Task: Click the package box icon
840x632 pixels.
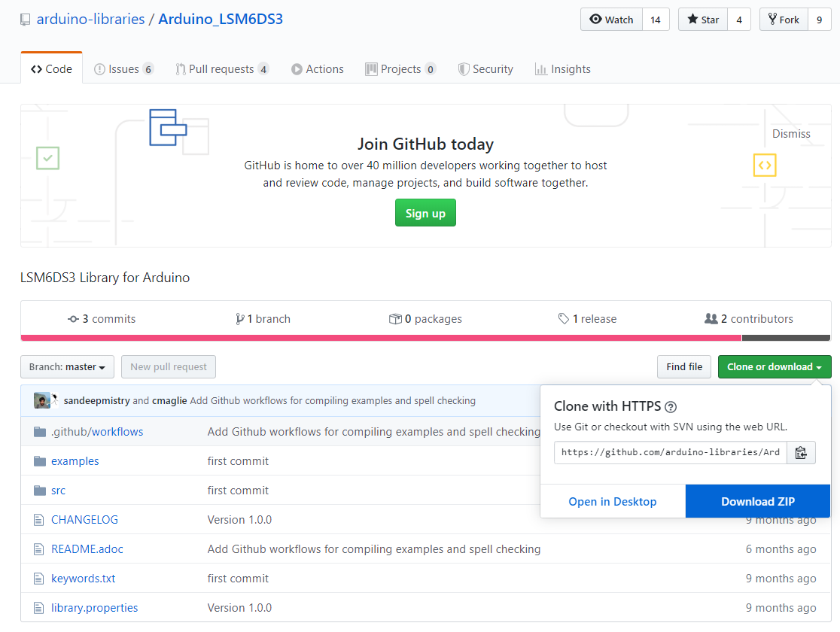Action: tap(395, 319)
